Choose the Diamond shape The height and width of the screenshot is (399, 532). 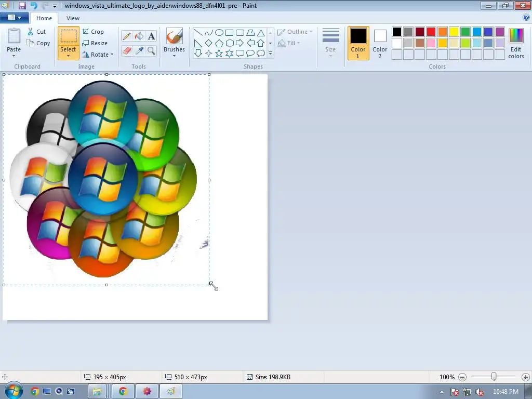[209, 43]
